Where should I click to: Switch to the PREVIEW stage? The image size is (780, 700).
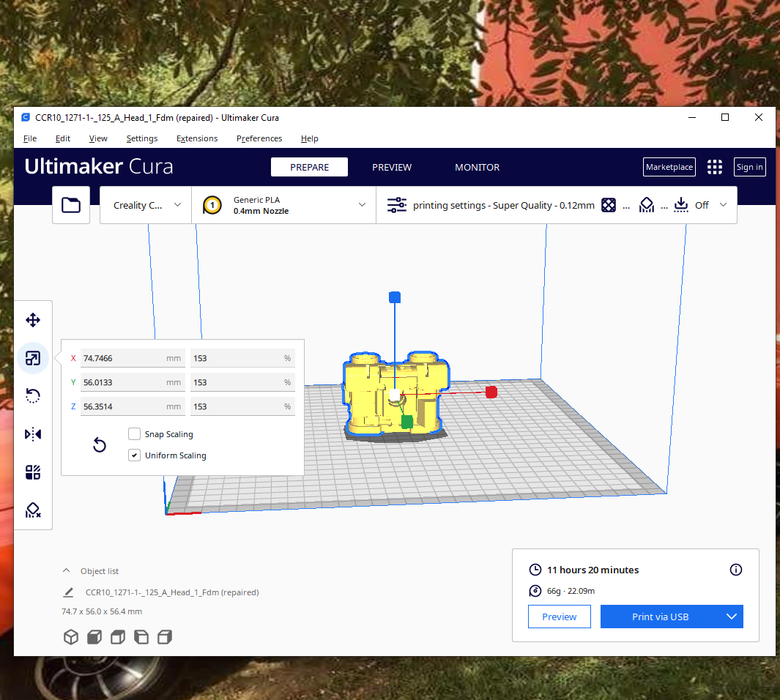392,167
